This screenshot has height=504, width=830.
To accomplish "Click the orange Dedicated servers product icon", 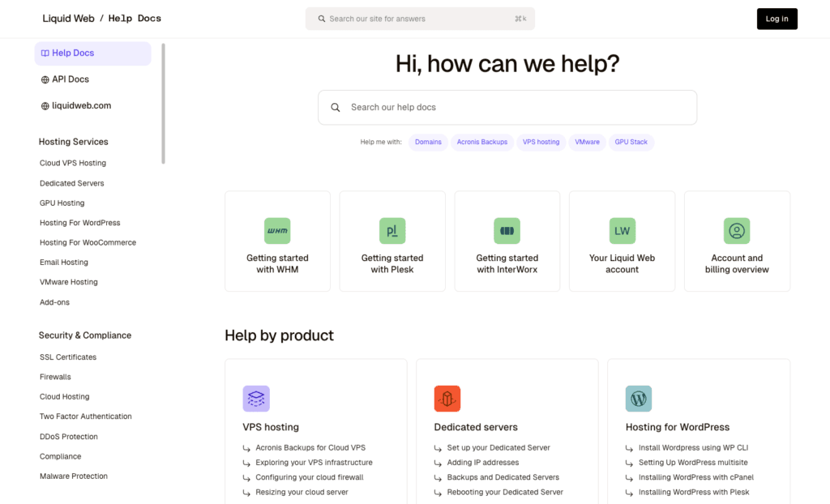I will point(447,399).
